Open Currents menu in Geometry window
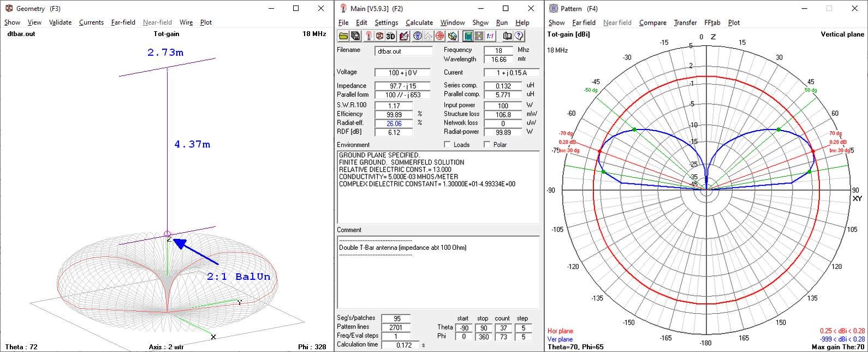 tap(91, 22)
